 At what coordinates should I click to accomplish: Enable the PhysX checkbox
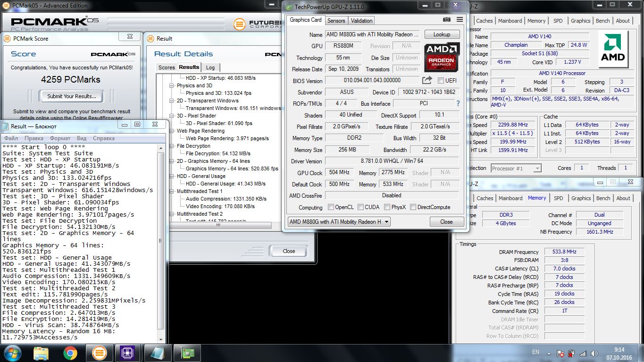[387, 207]
